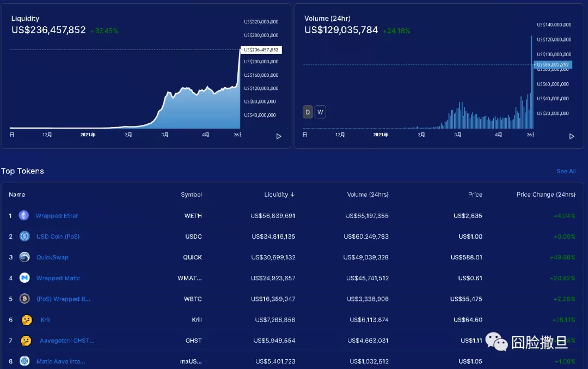This screenshot has width=588, height=369.
Task: Switch volume chart to daily (D) view
Action: [308, 112]
